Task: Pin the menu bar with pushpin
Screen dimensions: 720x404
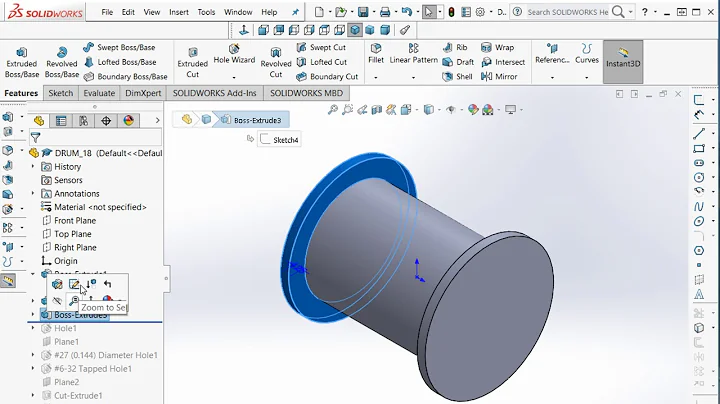Action: pyautogui.click(x=295, y=12)
